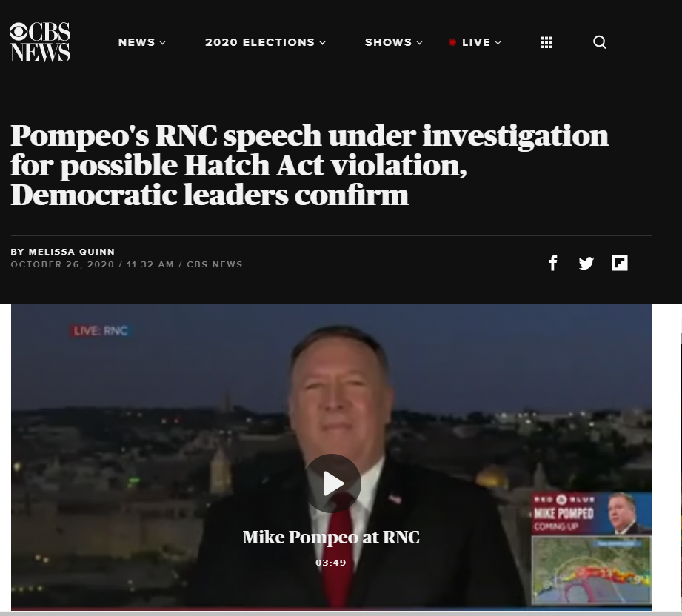Open the Live menu item
Screen dimensions: 682x616
point(476,42)
